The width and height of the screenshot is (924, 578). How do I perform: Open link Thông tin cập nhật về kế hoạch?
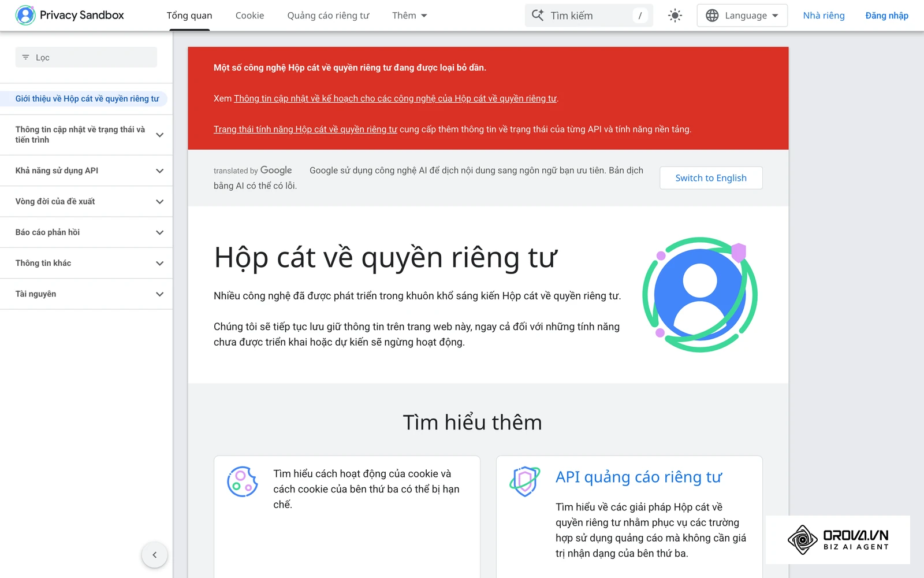coord(396,98)
